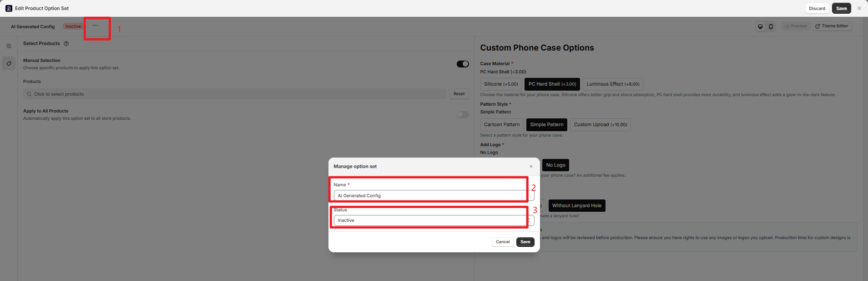Click the three-dot more actions menu

tap(95, 26)
